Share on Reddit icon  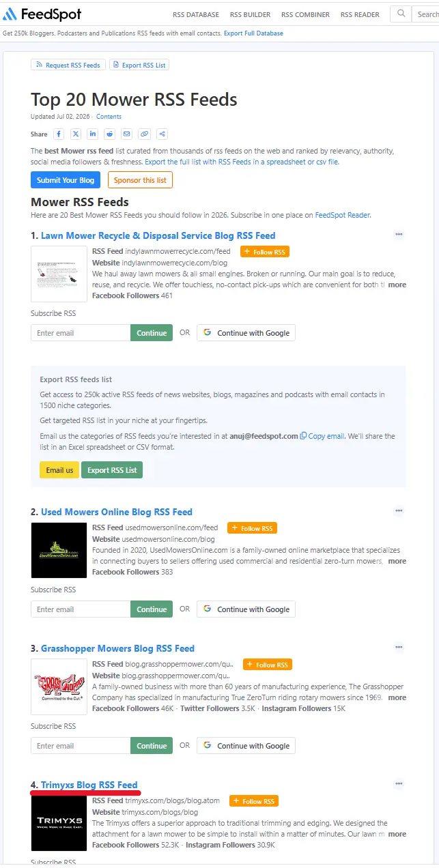click(110, 134)
